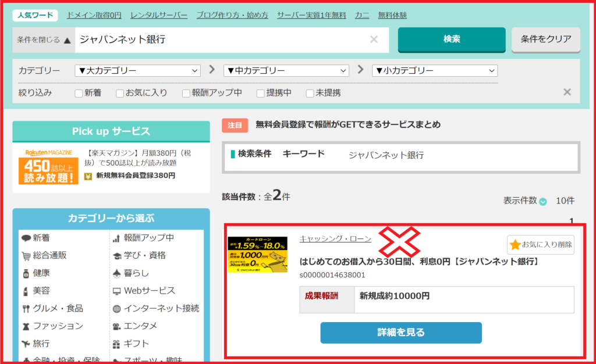Click the 条件をクリア button
This screenshot has width=596, height=364.
pos(546,39)
